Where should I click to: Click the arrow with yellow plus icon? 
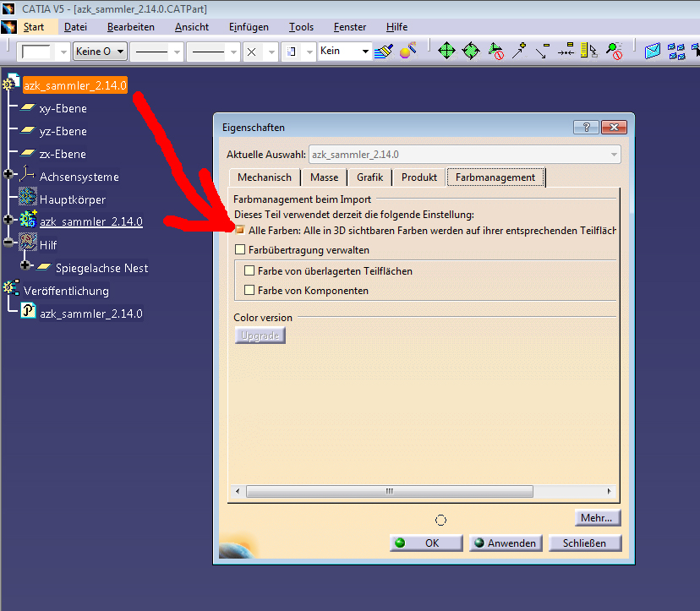[x=519, y=51]
